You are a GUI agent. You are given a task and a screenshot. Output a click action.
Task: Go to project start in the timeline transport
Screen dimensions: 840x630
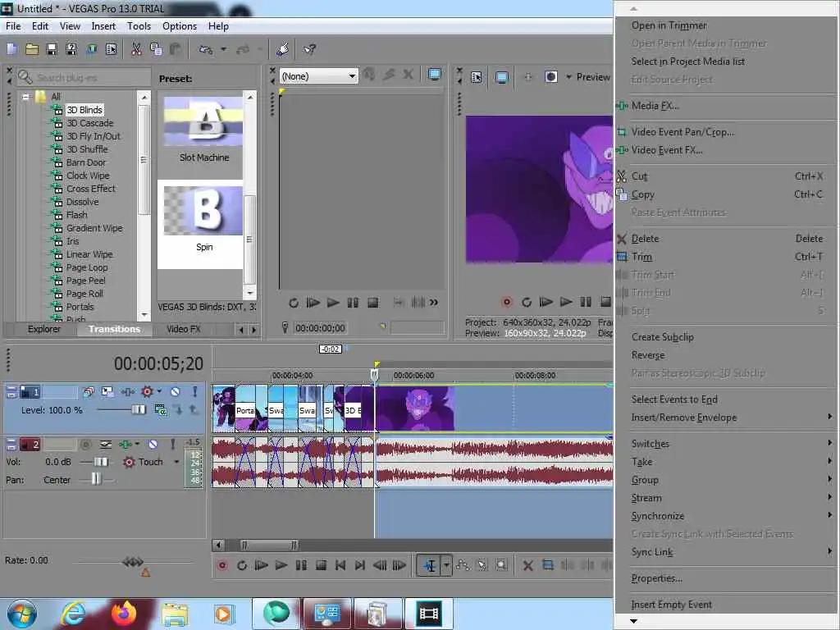pos(340,565)
